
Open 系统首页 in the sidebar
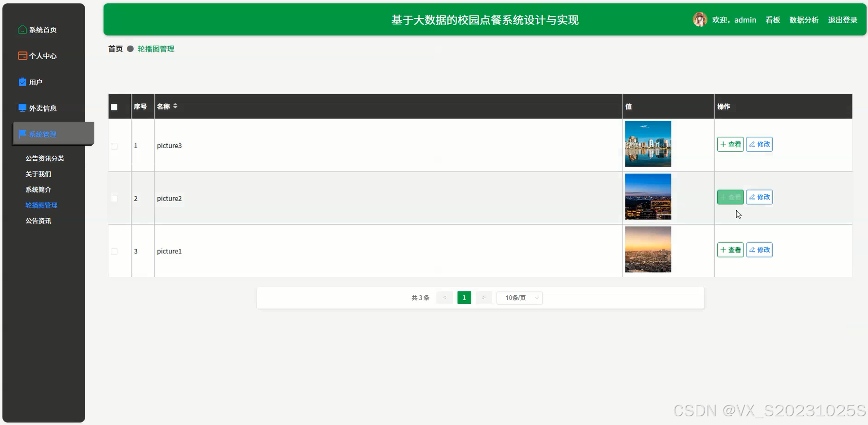tap(43, 30)
